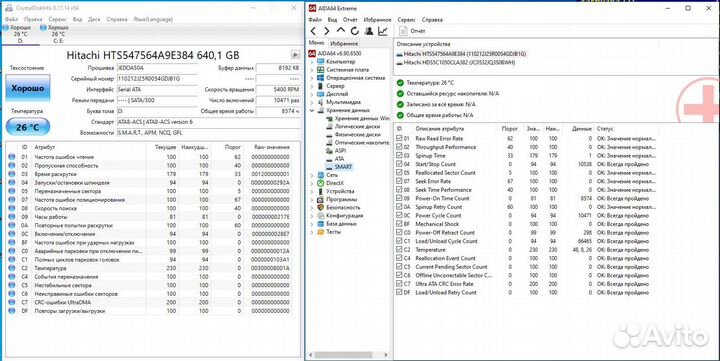Select Дисплей node in AIDA64 tree

coord(337,94)
